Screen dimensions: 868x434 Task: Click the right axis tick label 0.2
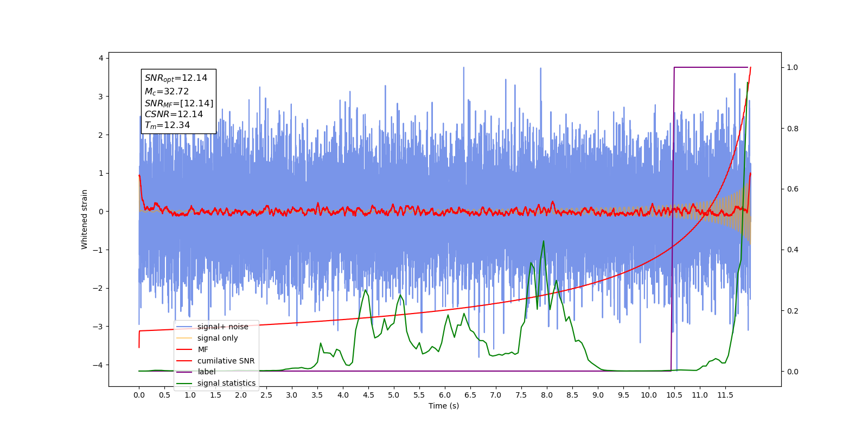[793, 311]
